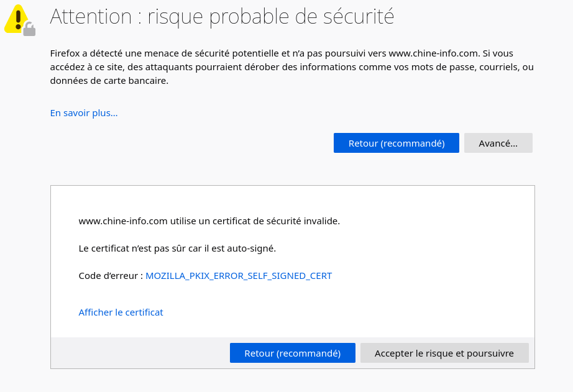Click the "Attention : risque probable de sécurité" heading
573x392 pixels.
(x=222, y=17)
